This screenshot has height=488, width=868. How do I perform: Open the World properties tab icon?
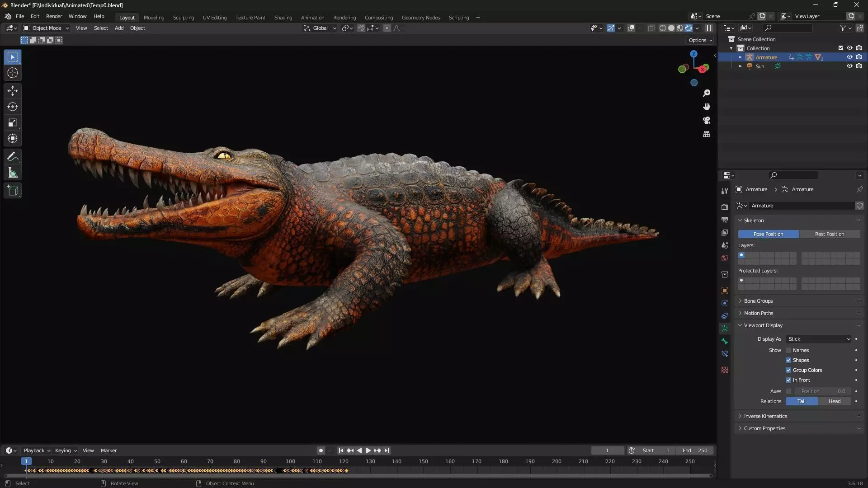[x=725, y=258]
